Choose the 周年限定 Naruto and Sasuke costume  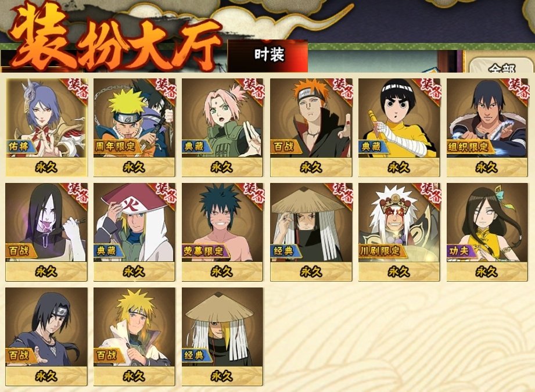click(x=134, y=128)
